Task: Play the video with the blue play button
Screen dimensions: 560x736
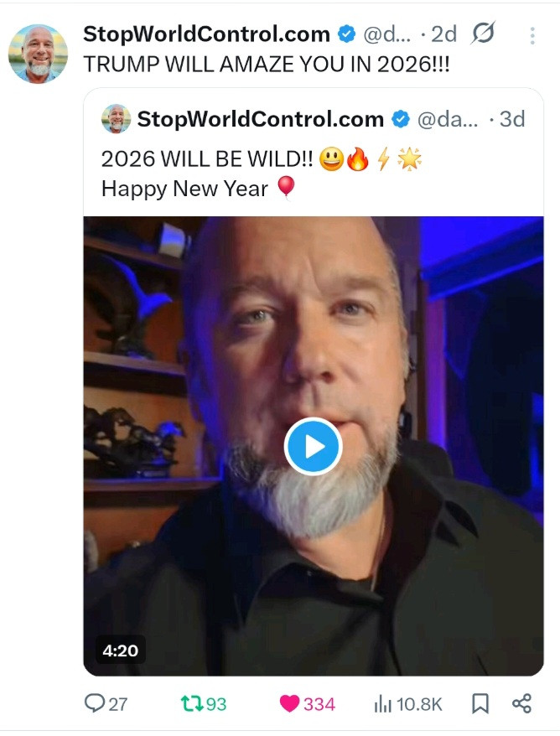Action: coord(313,447)
